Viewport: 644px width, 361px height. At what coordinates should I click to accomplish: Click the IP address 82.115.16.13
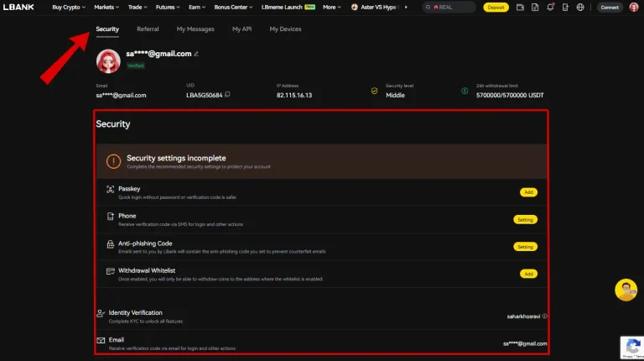coord(294,95)
